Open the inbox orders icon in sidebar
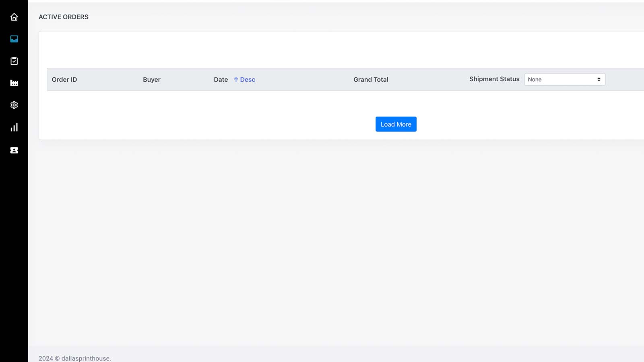Image resolution: width=644 pixels, height=362 pixels. point(14,39)
